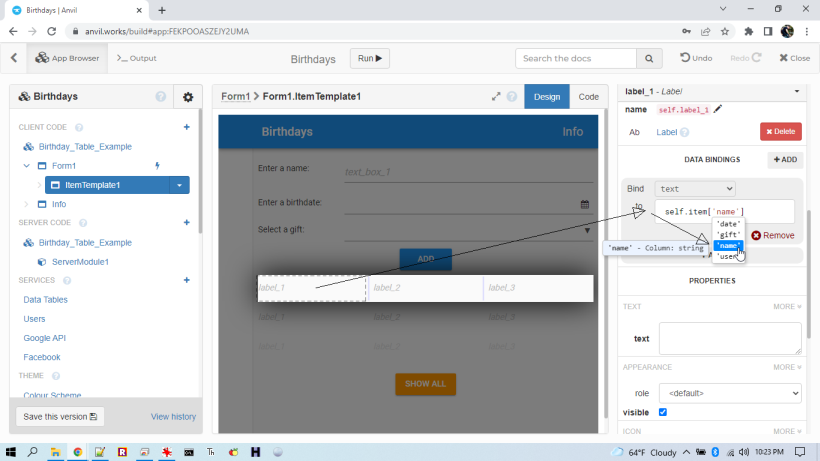Open Chrome from the Windows taskbar
This screenshot has height=461, width=820.
(x=77, y=452)
